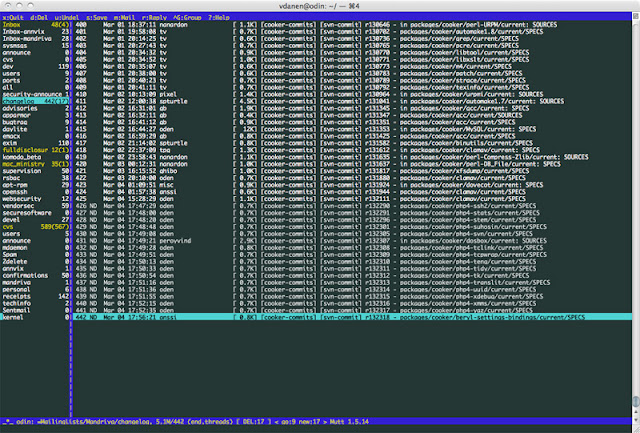Select the kernel folder
This screenshot has height=433, width=640.
[x=35, y=318]
